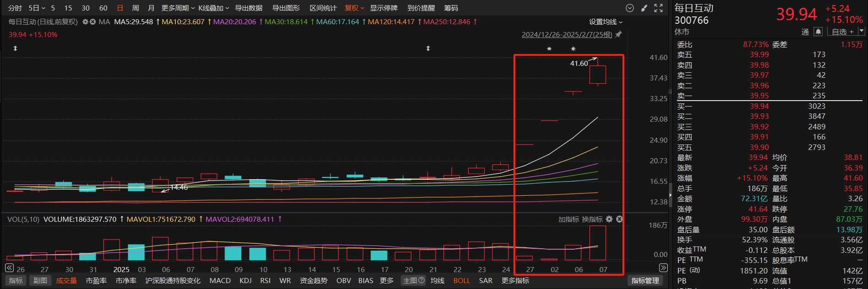The image size is (868, 289).
Task: Switch to the daily (日) K-line period
Action: click(120, 8)
